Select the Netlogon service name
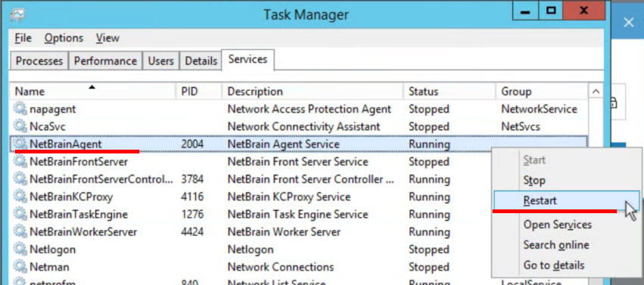644x285 pixels. [x=52, y=249]
